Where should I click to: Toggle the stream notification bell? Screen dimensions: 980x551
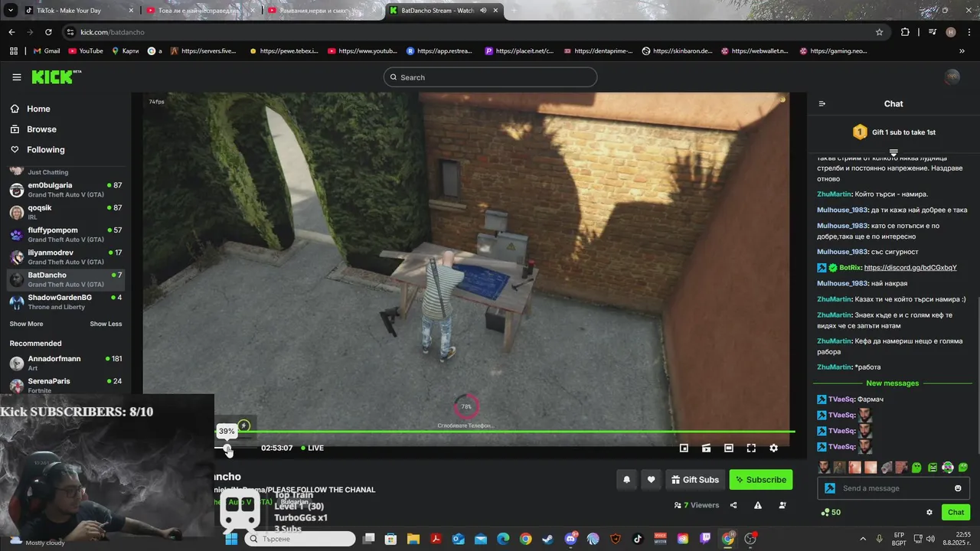[x=626, y=480]
